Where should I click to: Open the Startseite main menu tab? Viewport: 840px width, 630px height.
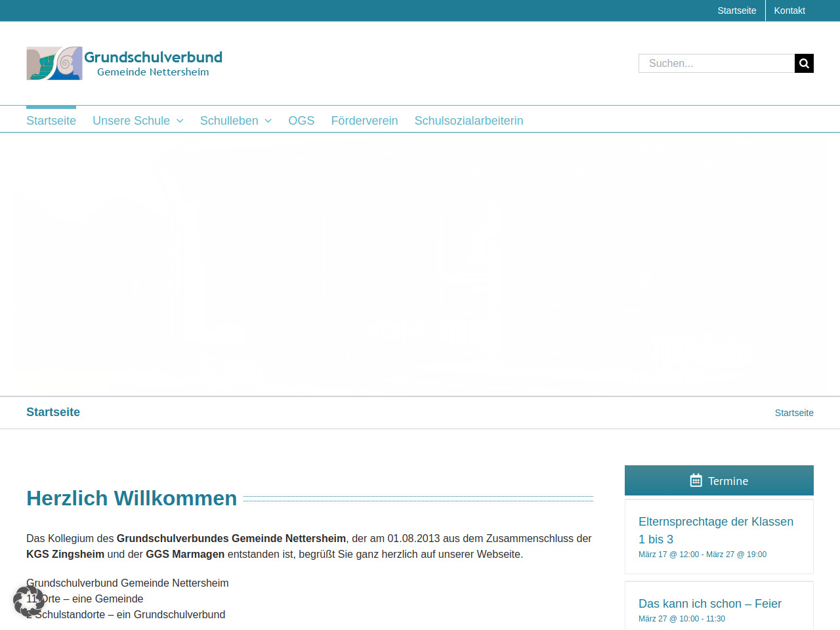pos(51,121)
